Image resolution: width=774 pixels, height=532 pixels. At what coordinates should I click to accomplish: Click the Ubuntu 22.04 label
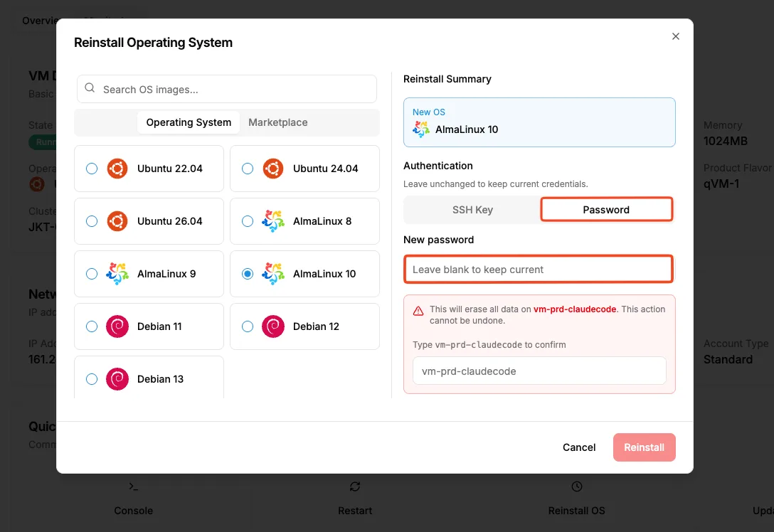(x=170, y=169)
